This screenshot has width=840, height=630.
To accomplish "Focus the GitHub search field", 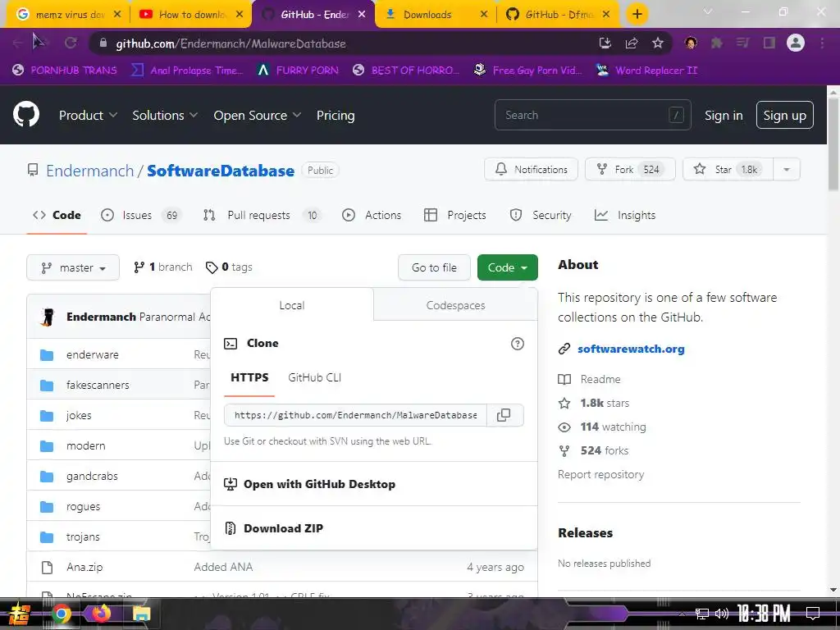I will point(592,115).
